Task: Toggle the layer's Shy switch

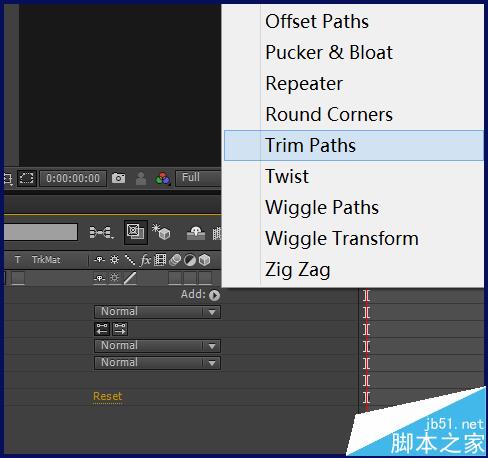Action: point(100,278)
